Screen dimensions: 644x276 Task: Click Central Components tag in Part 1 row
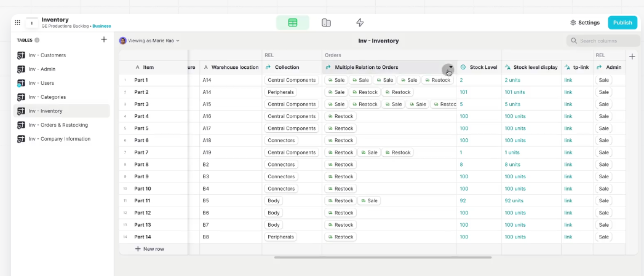point(292,80)
